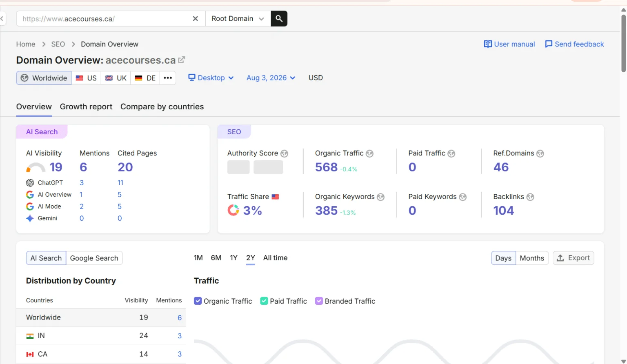Click the Organic Traffic globe icon
This screenshot has height=364, width=627.
click(370, 153)
